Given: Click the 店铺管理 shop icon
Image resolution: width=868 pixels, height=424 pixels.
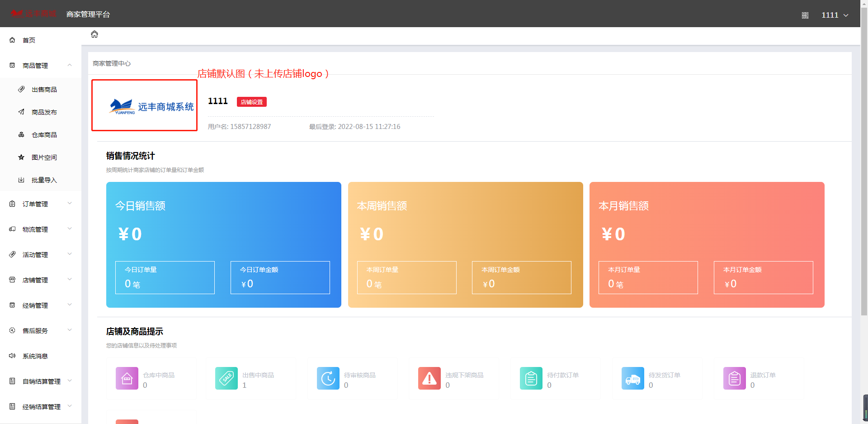Looking at the screenshot, I should pos(12,280).
